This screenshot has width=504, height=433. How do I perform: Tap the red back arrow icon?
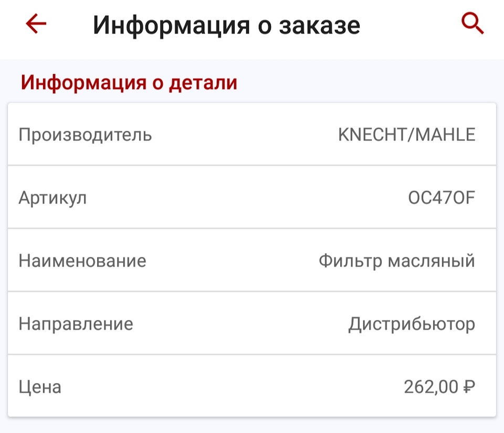tap(36, 24)
